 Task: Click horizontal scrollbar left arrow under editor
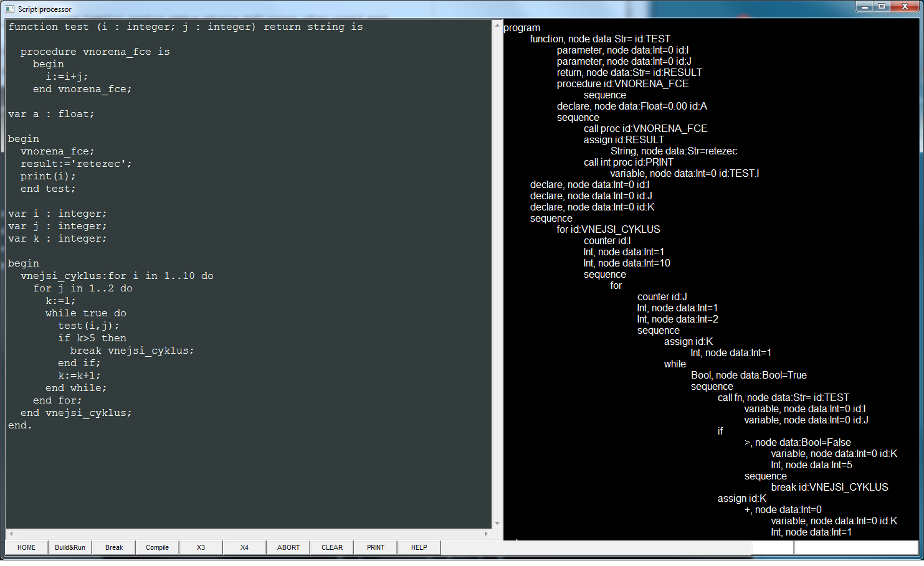[x=11, y=534]
